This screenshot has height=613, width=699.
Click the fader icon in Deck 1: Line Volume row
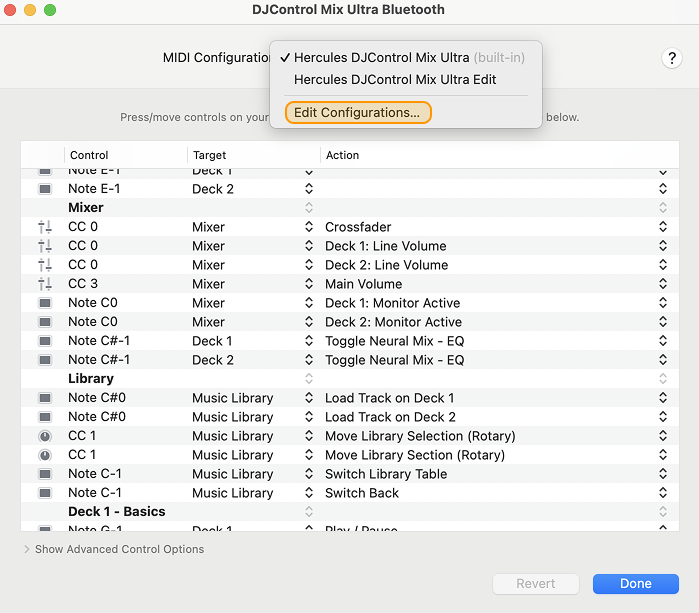[x=45, y=246]
